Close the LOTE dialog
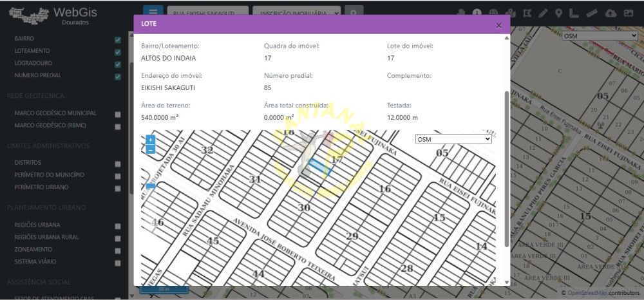 (x=498, y=25)
